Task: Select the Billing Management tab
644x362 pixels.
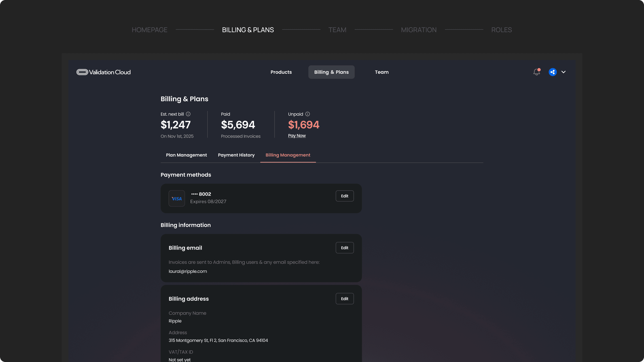Action: [288, 155]
